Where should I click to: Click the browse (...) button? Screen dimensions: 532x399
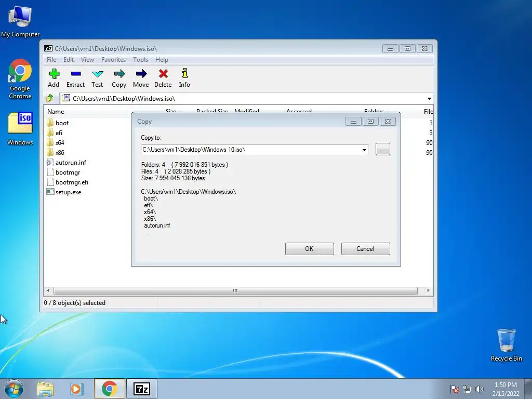pyautogui.click(x=383, y=149)
